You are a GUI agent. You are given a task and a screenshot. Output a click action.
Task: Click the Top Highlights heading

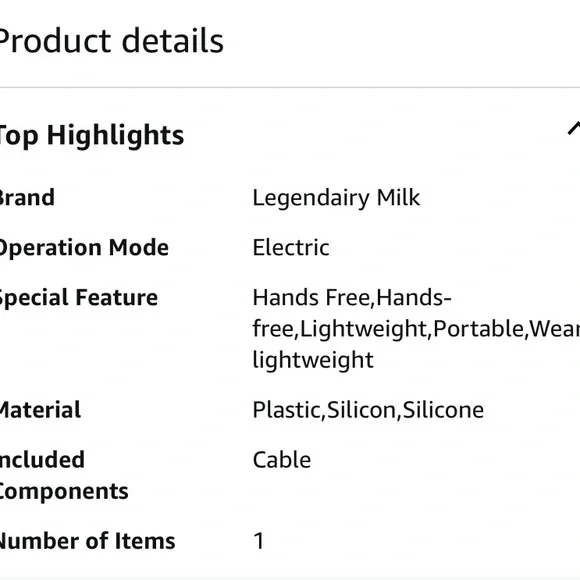91,135
